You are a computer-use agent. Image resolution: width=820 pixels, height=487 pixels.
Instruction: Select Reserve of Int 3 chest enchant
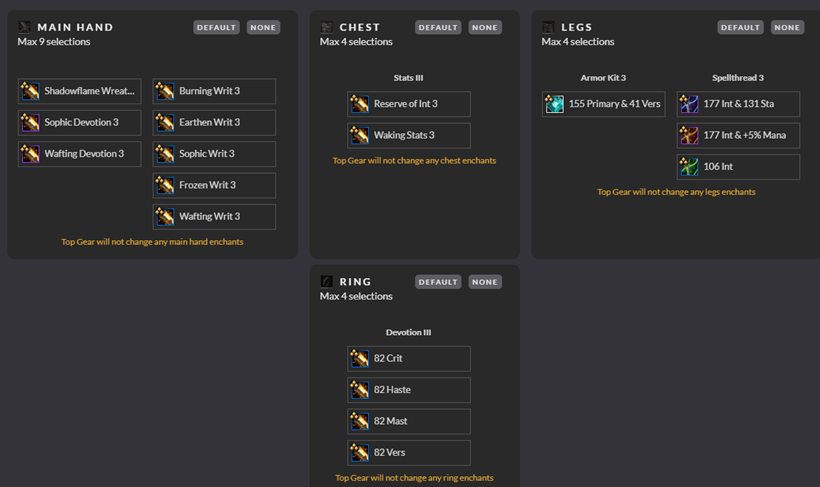tap(409, 104)
